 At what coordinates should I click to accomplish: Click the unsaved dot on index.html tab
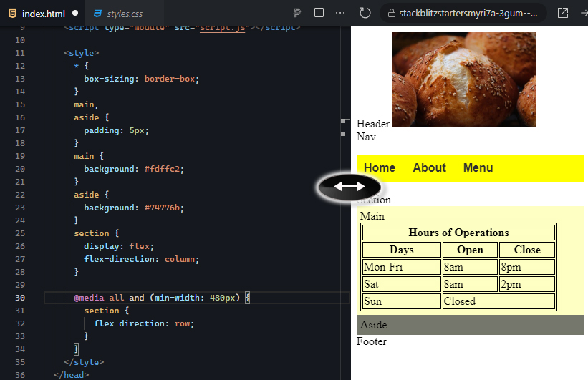[x=75, y=13]
